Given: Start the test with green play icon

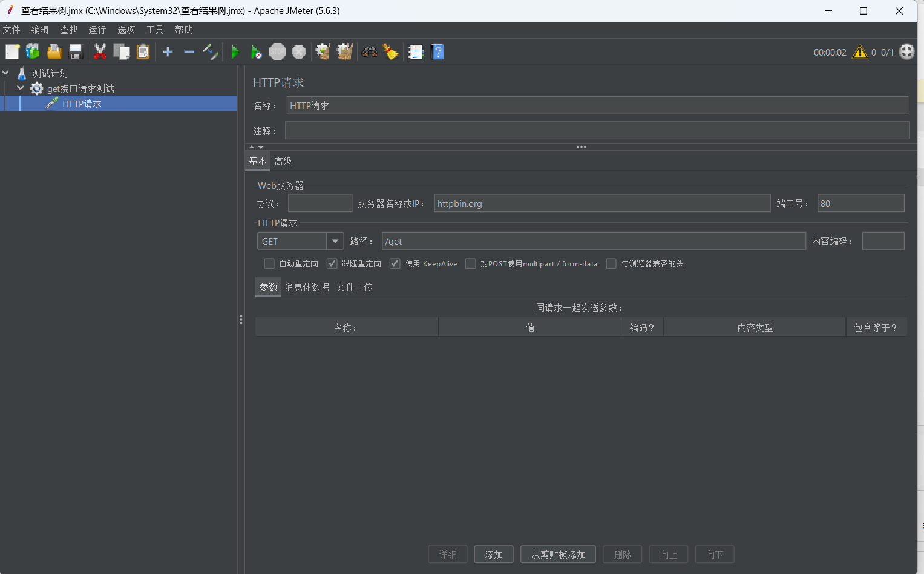Looking at the screenshot, I should (235, 52).
